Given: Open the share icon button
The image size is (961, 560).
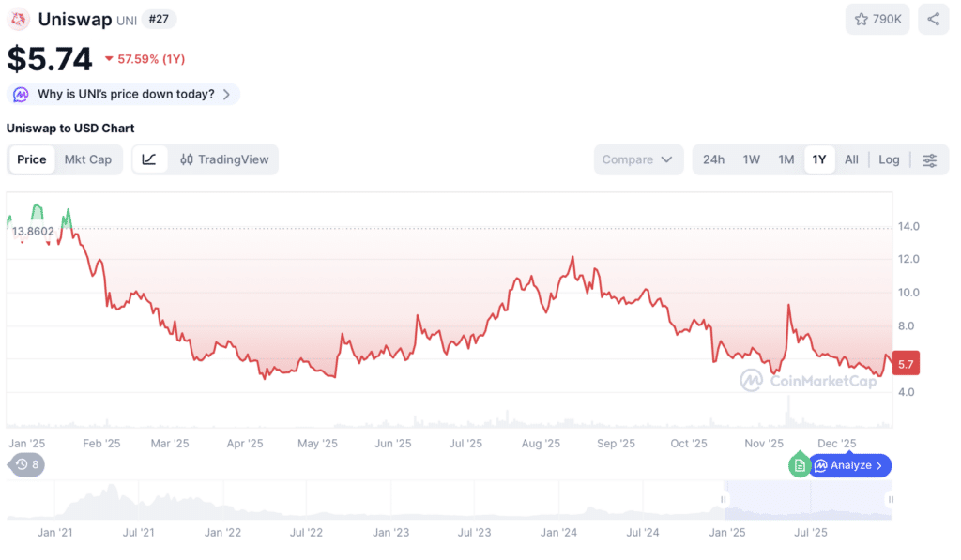Looking at the screenshot, I should point(933,19).
